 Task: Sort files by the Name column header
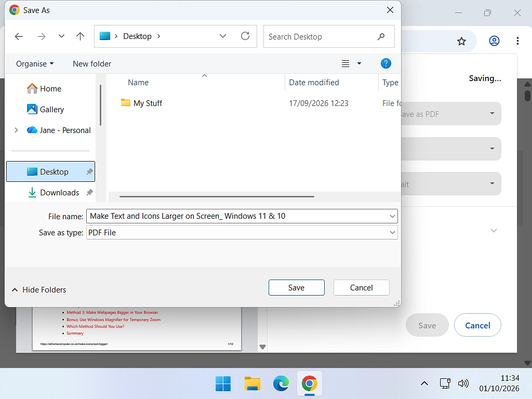[138, 83]
